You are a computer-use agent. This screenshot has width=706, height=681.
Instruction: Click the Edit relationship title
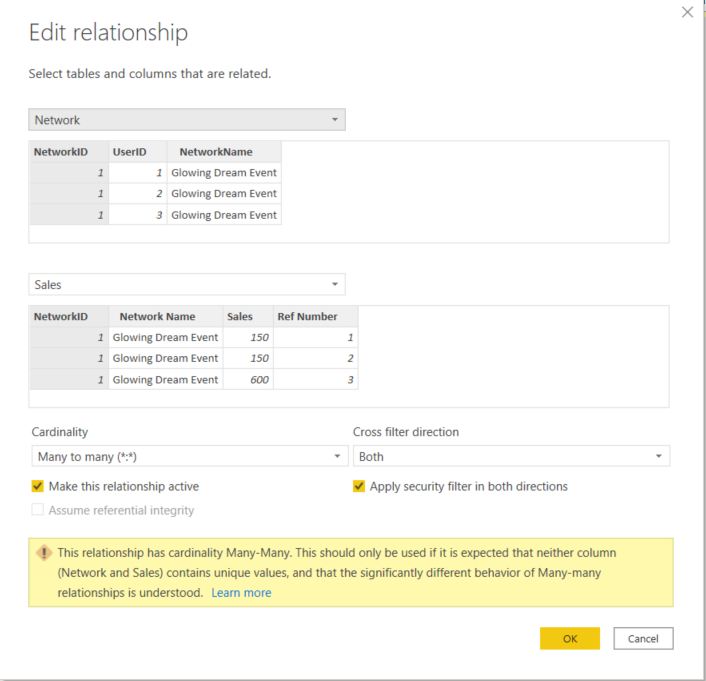tap(109, 33)
